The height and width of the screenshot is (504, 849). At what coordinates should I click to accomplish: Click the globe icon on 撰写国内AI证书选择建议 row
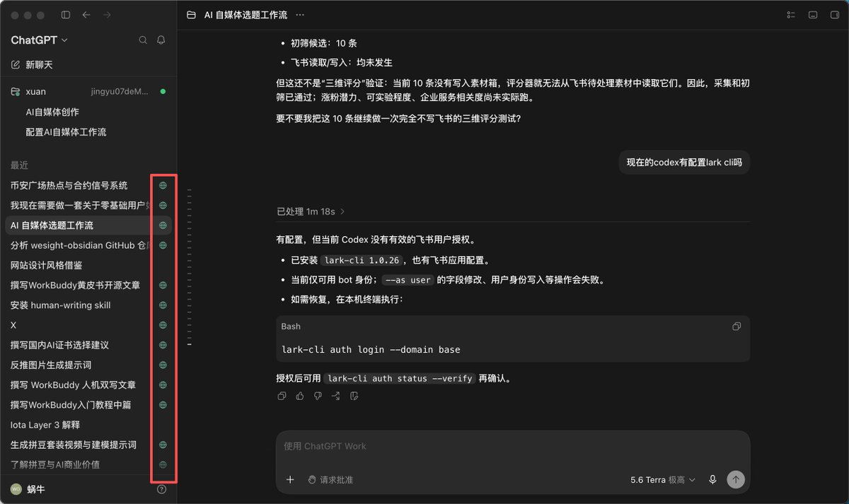163,346
